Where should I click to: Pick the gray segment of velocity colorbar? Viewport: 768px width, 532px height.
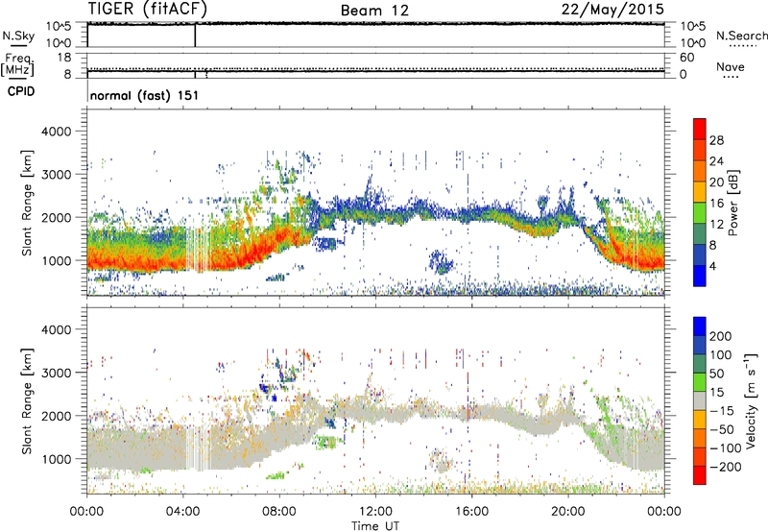point(700,400)
